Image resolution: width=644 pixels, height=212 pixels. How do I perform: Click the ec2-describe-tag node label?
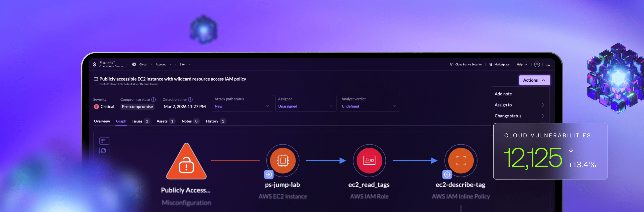[460, 185]
